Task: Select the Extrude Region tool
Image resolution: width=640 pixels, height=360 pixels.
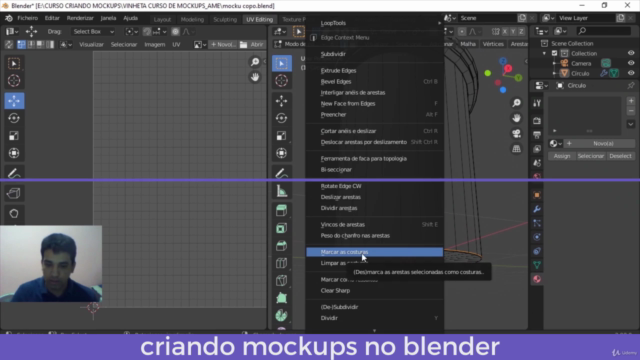Action: pos(282,211)
